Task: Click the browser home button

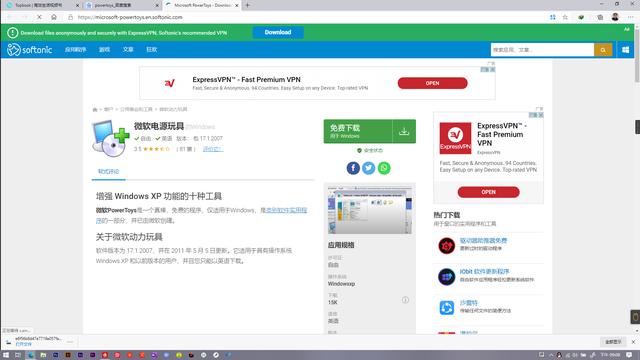Action: pyautogui.click(x=54, y=17)
